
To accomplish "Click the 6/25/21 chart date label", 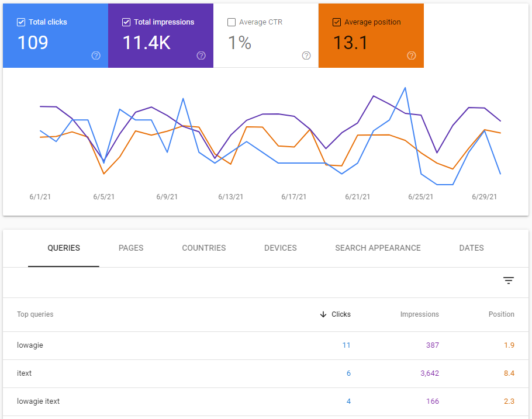I will click(421, 197).
